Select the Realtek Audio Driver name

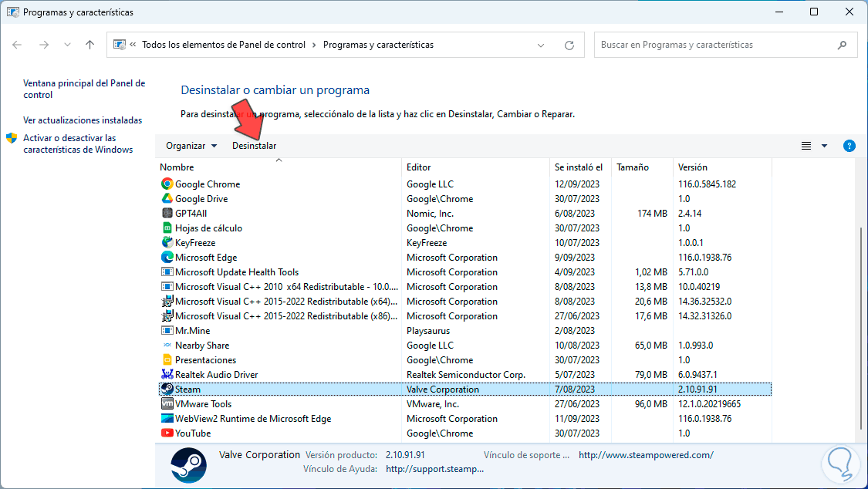click(x=217, y=375)
